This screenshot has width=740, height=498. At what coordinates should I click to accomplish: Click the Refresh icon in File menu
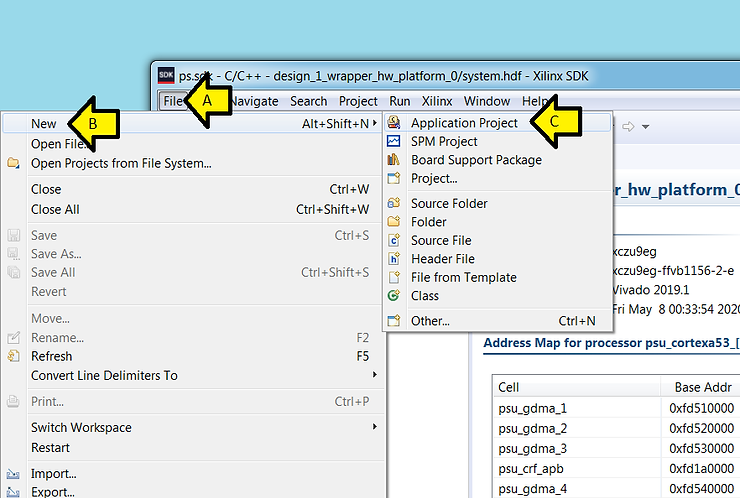14,356
